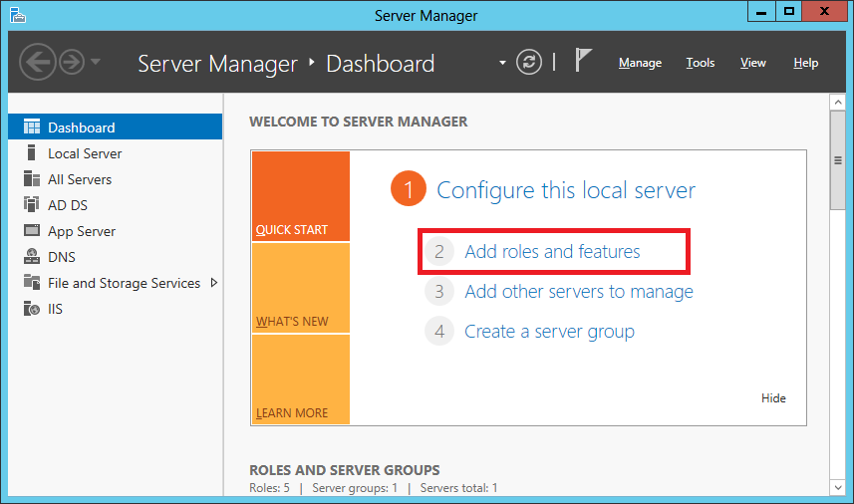
Task: Click Create a server group link
Action: point(549,332)
